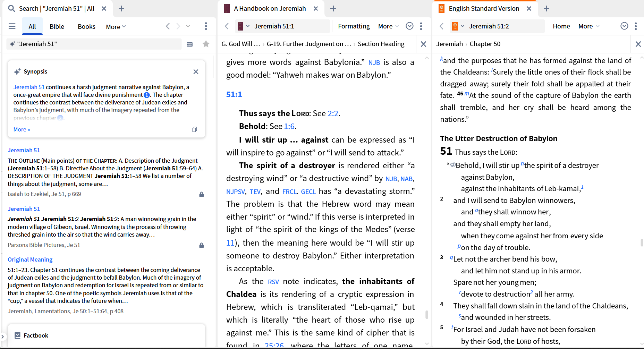Click the Jeremiah breadcrumb in ESV panel
Viewport: 644px width, 349px height.
click(450, 44)
